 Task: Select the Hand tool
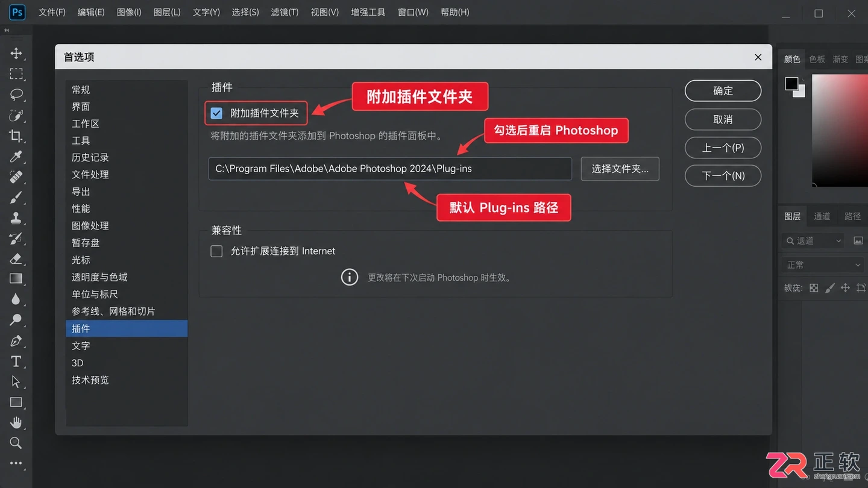[x=16, y=422]
